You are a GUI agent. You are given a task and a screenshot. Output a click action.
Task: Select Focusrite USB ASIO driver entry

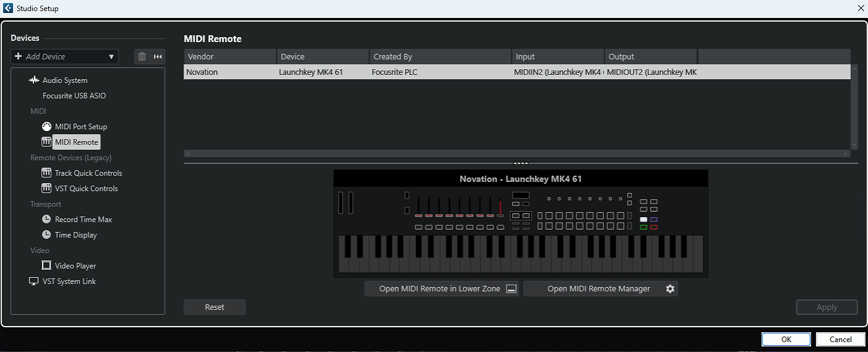point(74,96)
